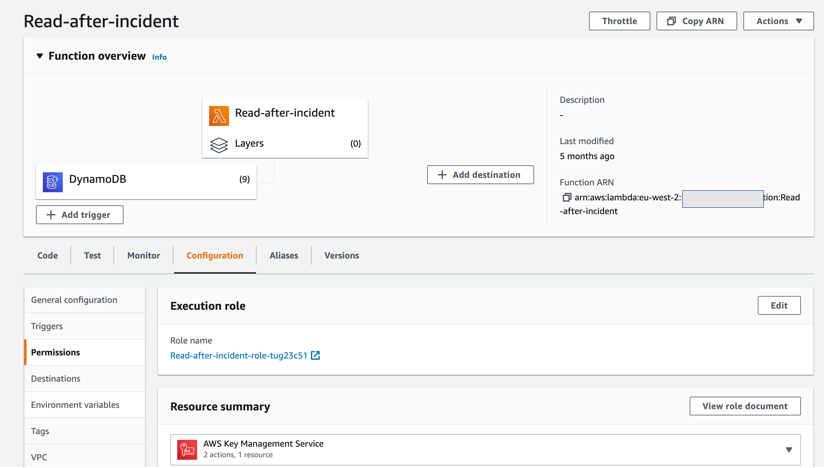Open the Actions dropdown menu
This screenshot has width=824, height=468.
(778, 21)
